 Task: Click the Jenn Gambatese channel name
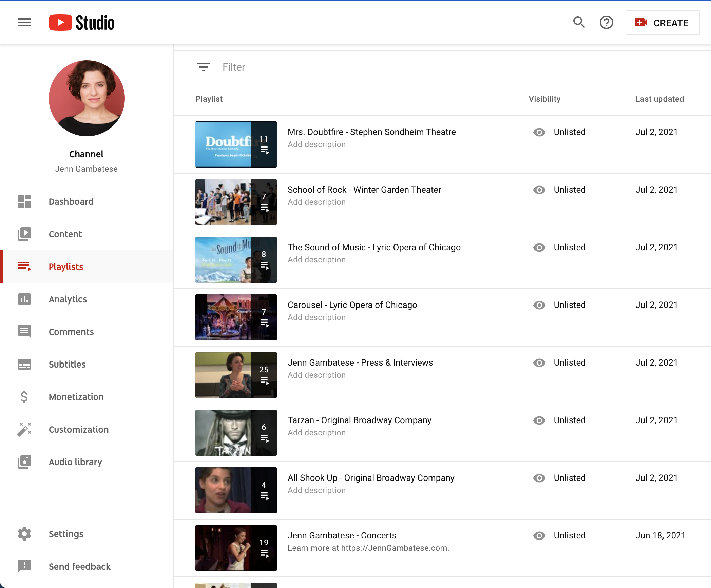point(87,169)
